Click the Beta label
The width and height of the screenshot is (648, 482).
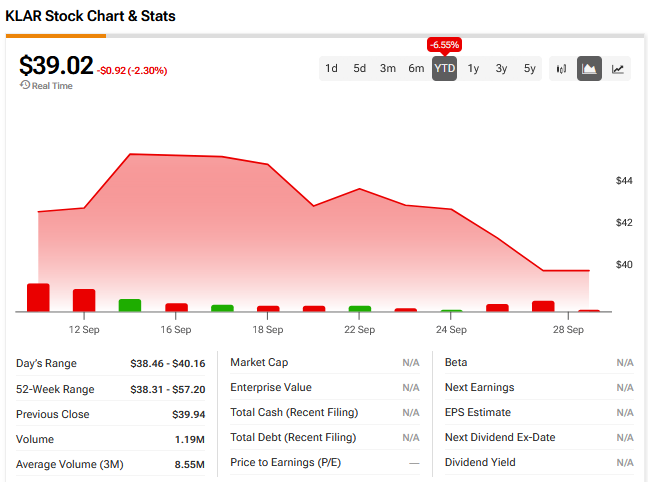(x=456, y=363)
